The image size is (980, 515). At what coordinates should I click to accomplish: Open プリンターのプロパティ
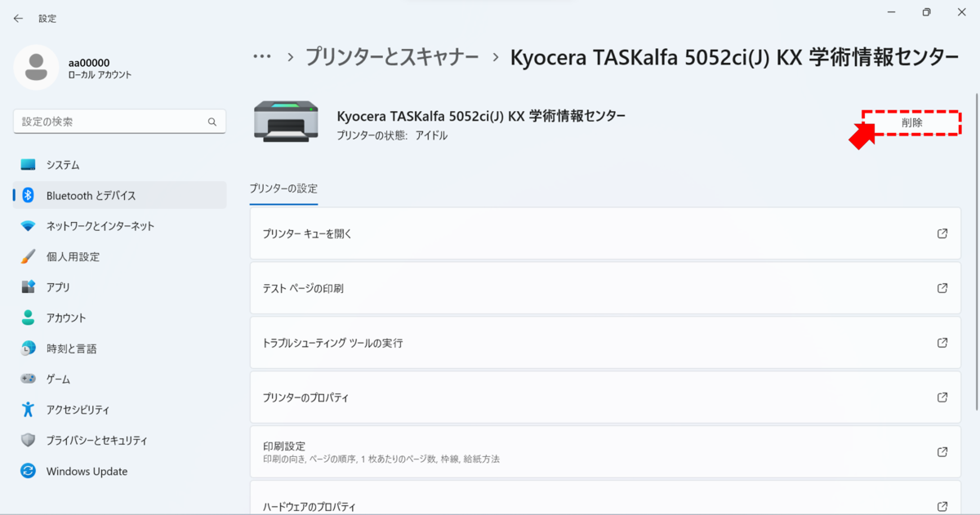pos(605,397)
